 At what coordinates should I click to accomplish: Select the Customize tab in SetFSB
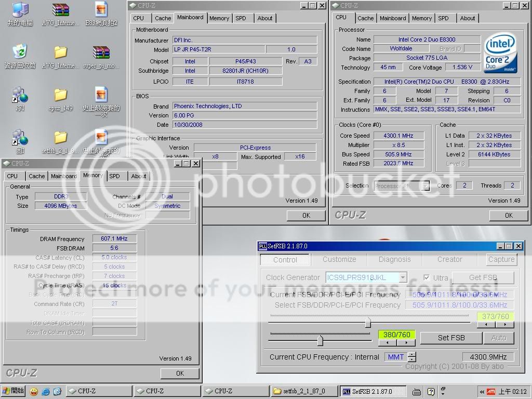pos(339,260)
